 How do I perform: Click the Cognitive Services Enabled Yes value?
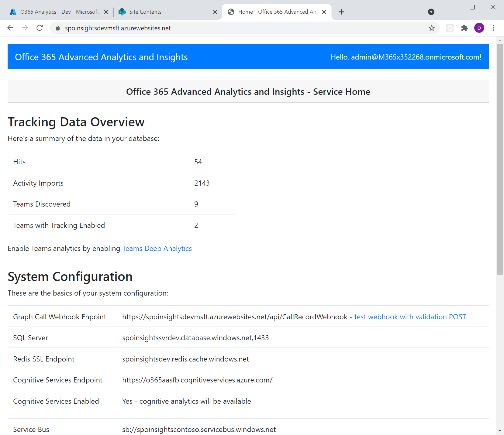(187, 401)
